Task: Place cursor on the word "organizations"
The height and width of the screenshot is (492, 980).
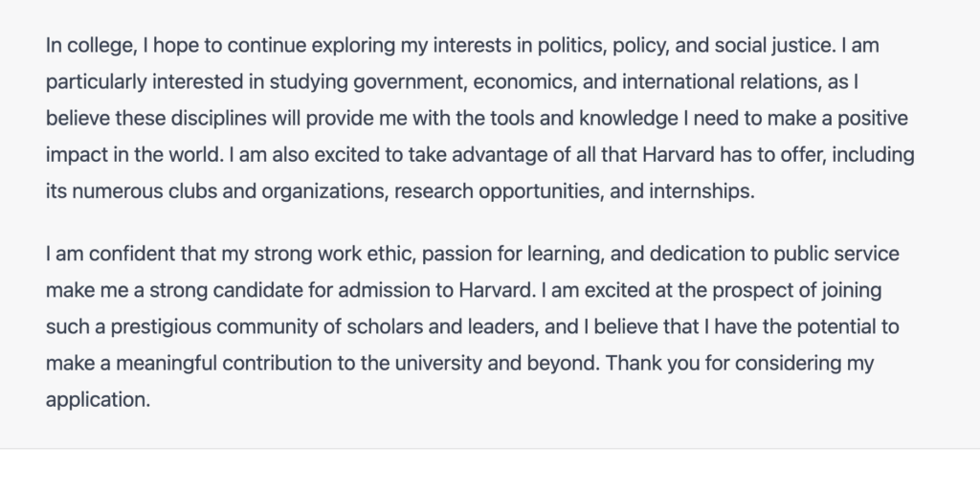Action: tap(325, 190)
